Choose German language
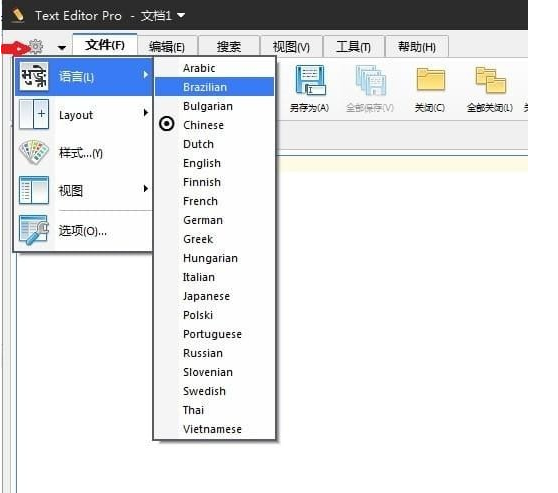The height and width of the screenshot is (493, 558). tap(215, 220)
